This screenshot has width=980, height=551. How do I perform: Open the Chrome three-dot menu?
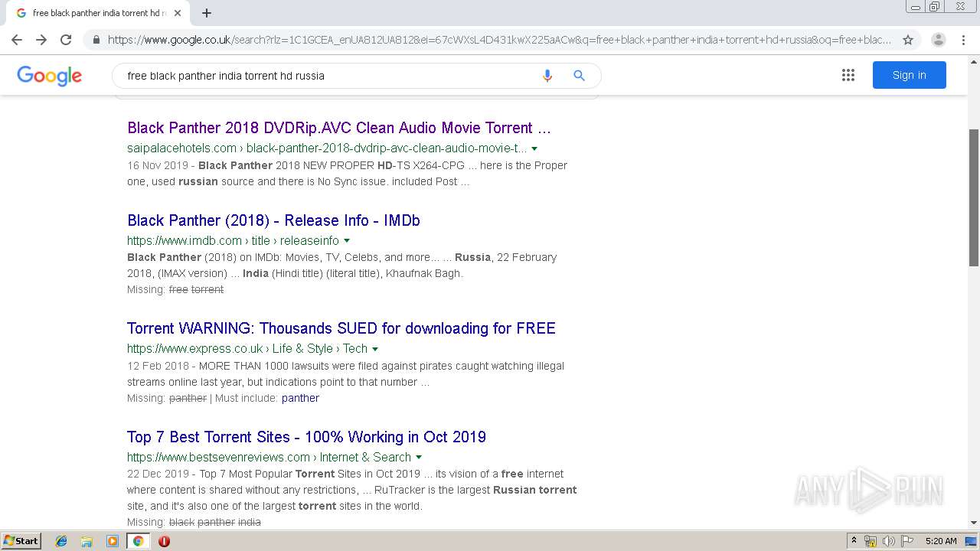pyautogui.click(x=964, y=40)
